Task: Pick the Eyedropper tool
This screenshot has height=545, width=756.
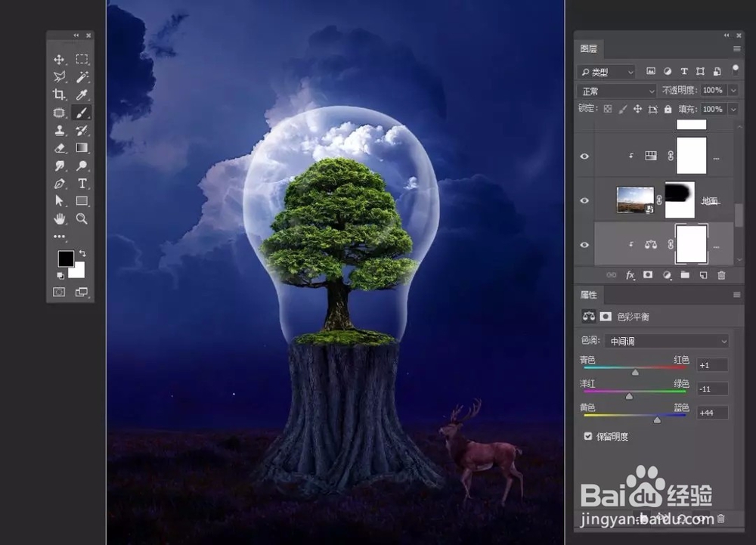Action: (x=82, y=94)
